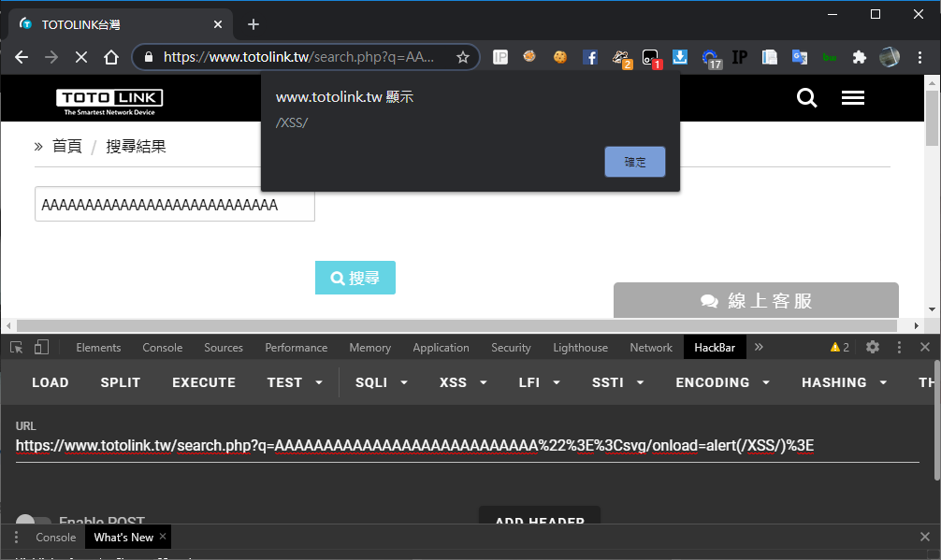Open the Application tab
Image resolution: width=941 pixels, height=560 pixels.
(442, 347)
